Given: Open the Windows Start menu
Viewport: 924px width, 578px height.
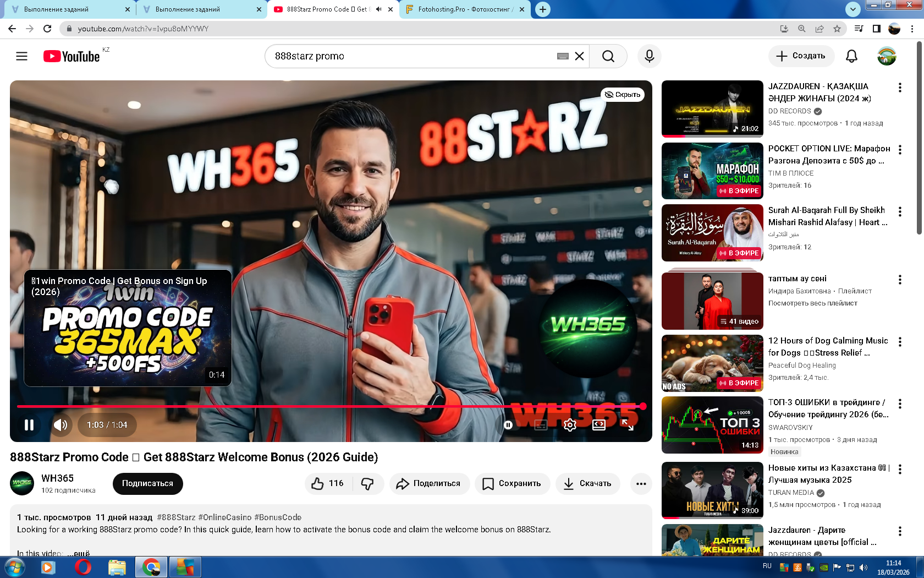Looking at the screenshot, I should 14,567.
